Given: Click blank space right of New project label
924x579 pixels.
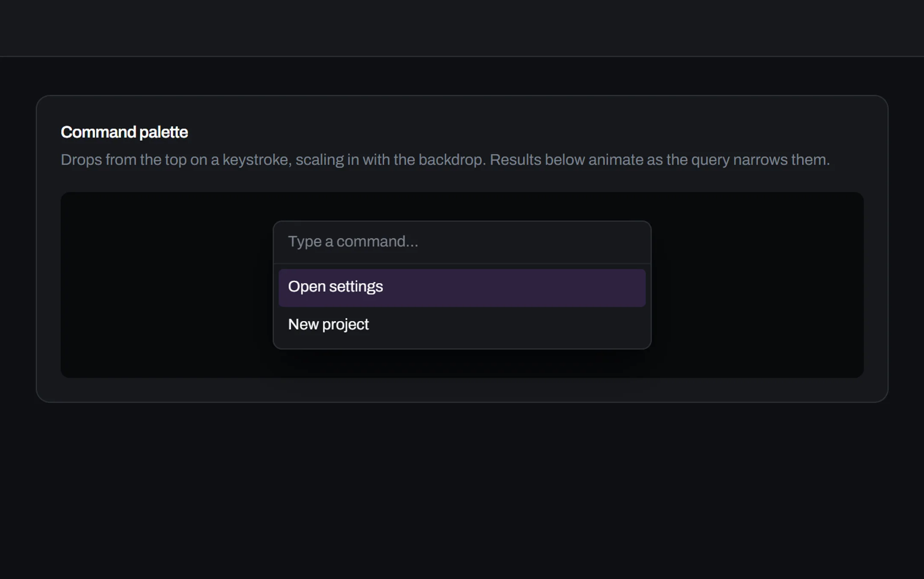Looking at the screenshot, I should coord(507,325).
